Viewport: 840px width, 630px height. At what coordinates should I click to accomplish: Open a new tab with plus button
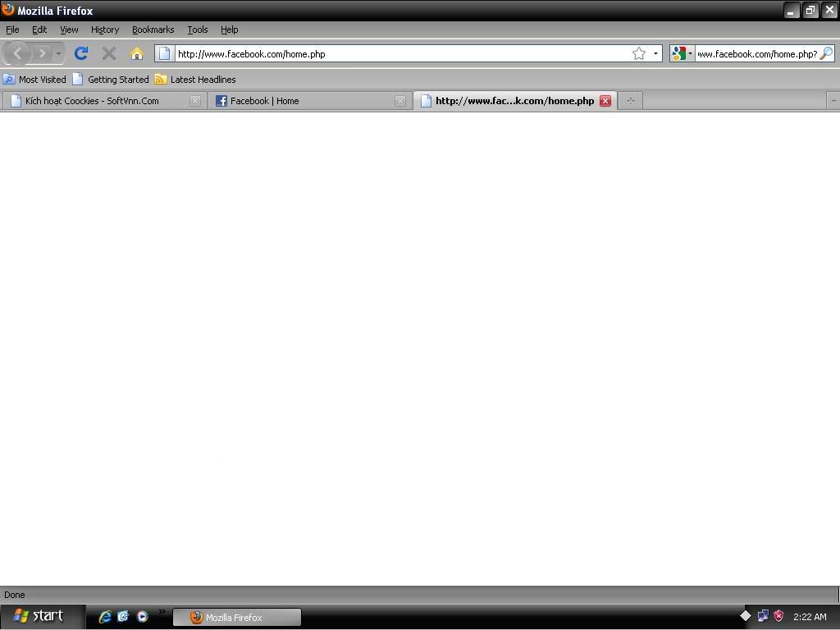point(631,101)
